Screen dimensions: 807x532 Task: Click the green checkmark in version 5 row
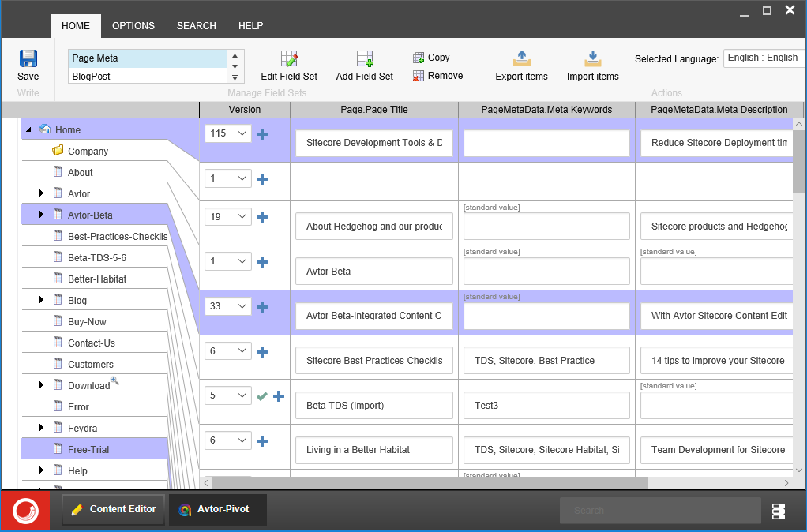click(x=262, y=396)
